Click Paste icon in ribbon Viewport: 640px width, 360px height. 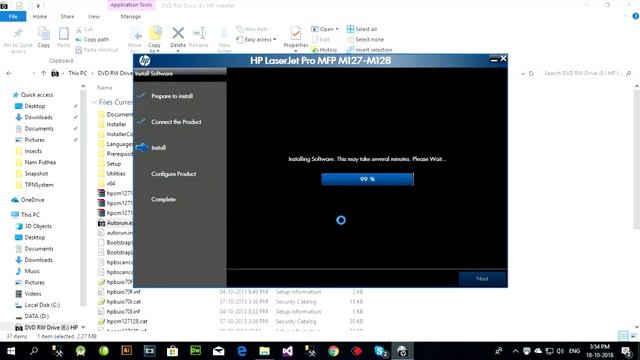pyautogui.click(x=63, y=33)
